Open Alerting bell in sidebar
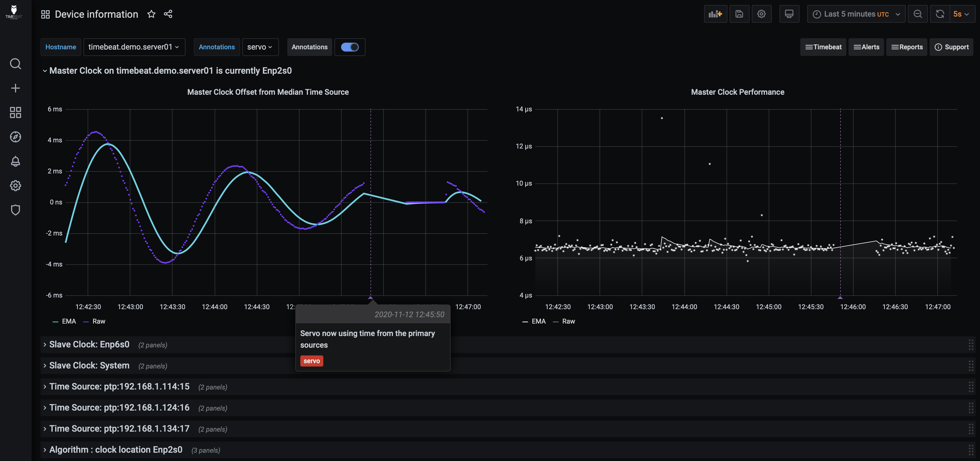Screen dimensions: 980x461 15,161
